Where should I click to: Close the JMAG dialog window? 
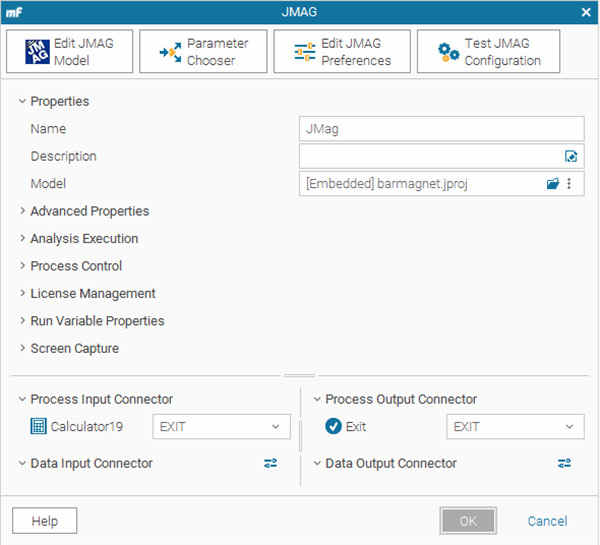[586, 12]
